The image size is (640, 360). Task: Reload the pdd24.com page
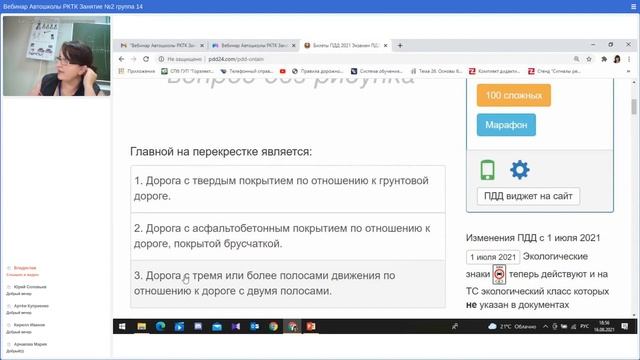(146, 59)
